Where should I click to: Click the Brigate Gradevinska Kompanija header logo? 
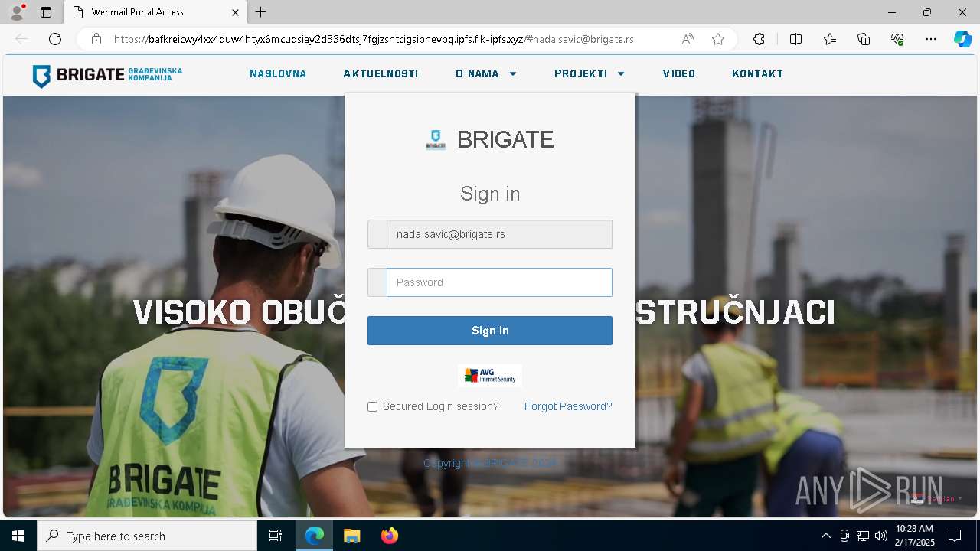click(107, 75)
